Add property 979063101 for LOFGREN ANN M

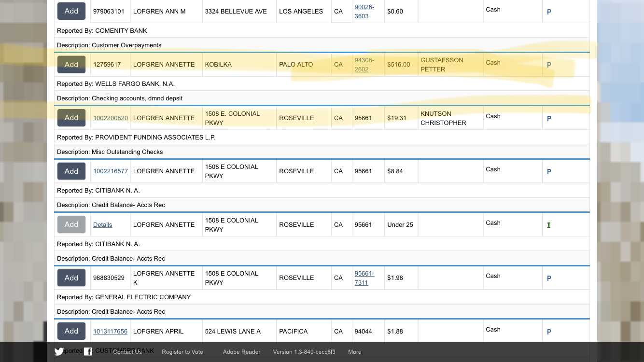point(71,11)
